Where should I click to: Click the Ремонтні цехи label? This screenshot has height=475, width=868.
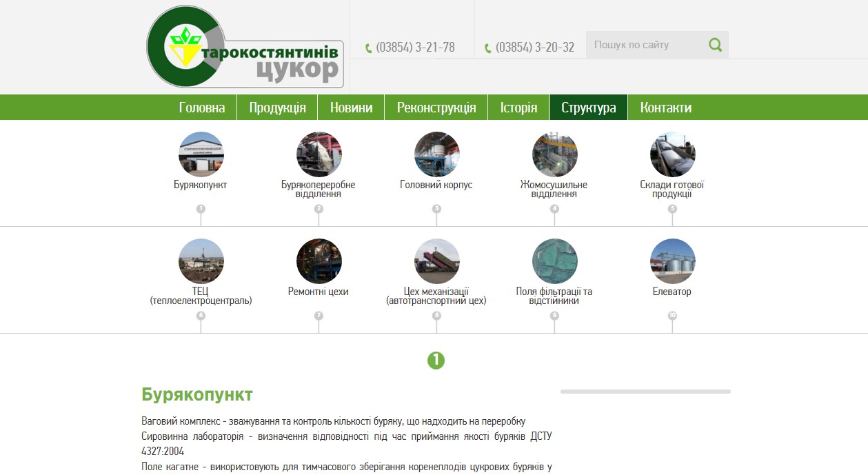pos(319,292)
